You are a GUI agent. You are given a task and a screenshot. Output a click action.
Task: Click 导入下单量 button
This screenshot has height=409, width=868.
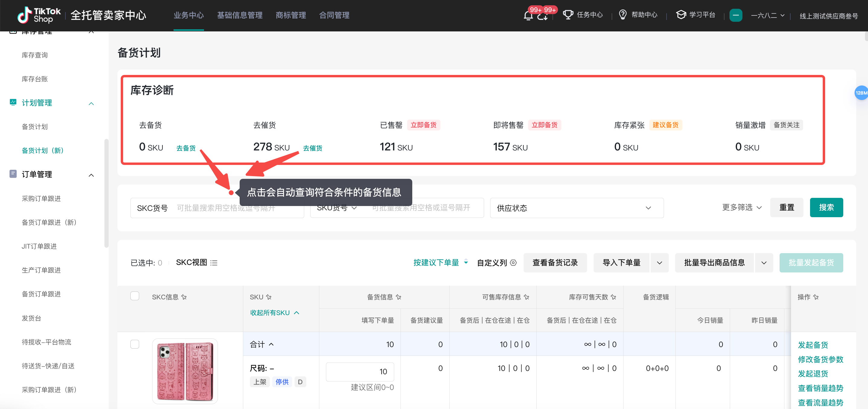[621, 263]
